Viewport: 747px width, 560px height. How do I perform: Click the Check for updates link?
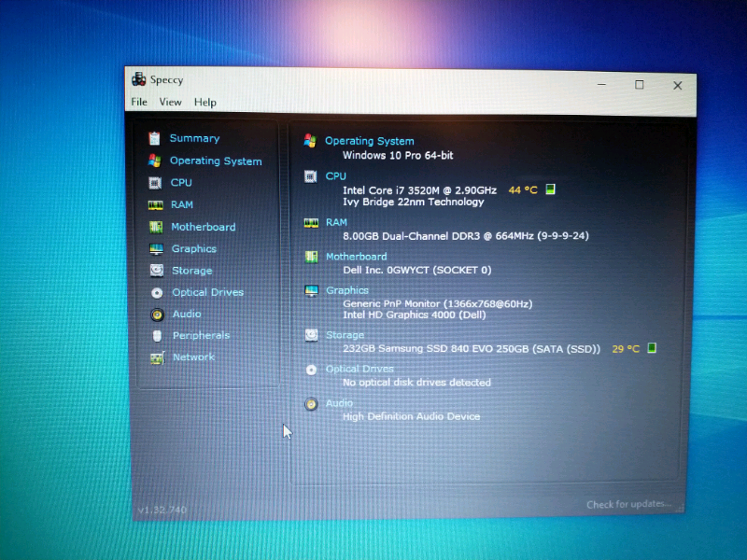(628, 504)
